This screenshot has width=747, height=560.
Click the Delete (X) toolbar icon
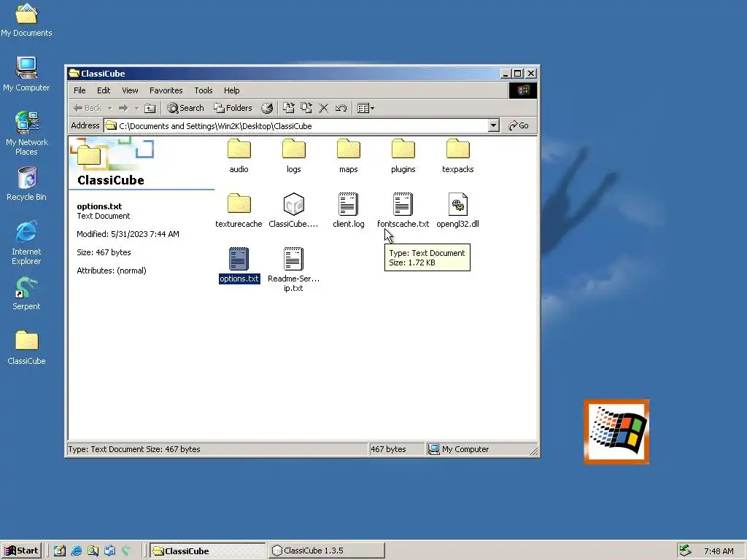(323, 108)
